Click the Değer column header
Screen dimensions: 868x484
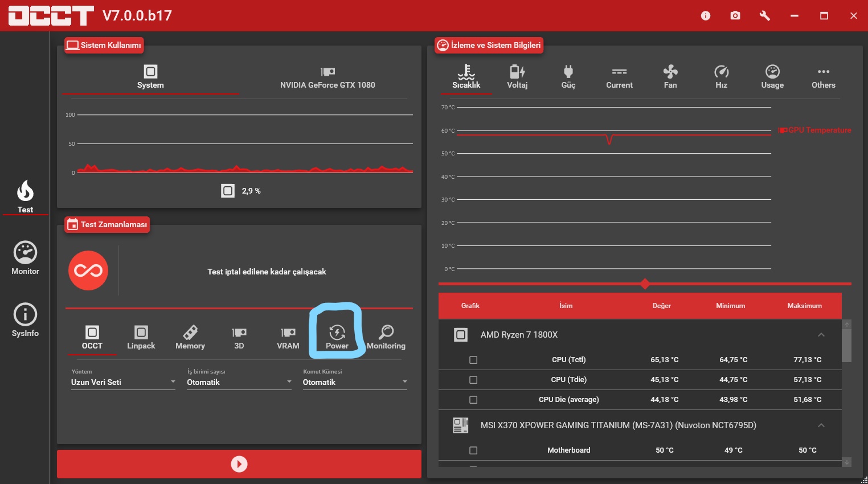pos(662,306)
